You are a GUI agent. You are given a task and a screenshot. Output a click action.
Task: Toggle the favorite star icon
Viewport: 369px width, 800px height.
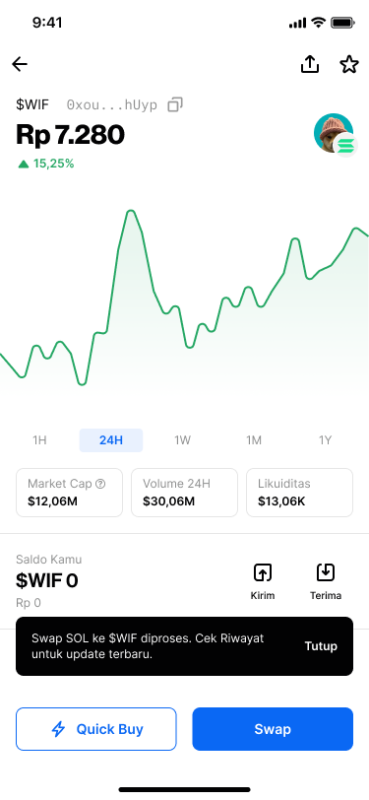(349, 64)
